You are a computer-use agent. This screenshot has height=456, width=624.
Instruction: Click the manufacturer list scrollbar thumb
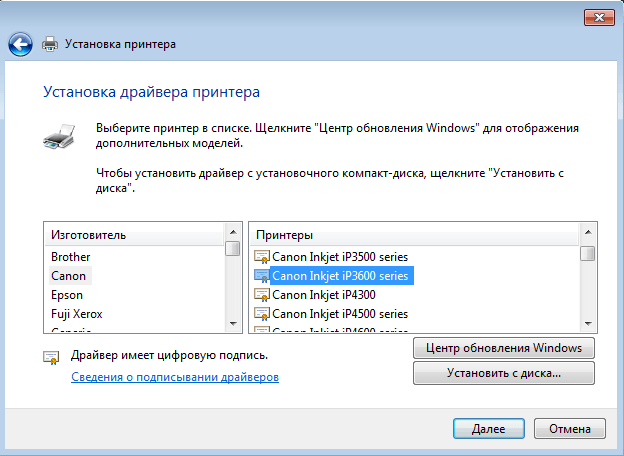233,248
